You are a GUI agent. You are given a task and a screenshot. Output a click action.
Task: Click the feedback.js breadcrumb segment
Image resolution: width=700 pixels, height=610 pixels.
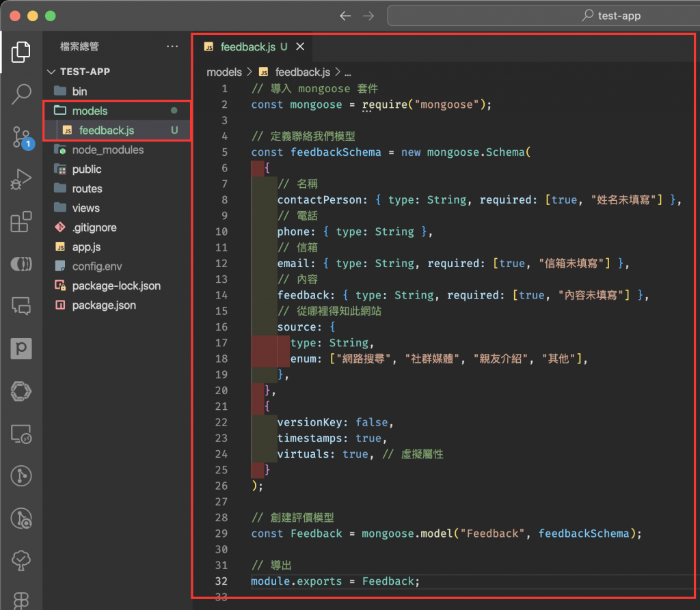[x=302, y=72]
